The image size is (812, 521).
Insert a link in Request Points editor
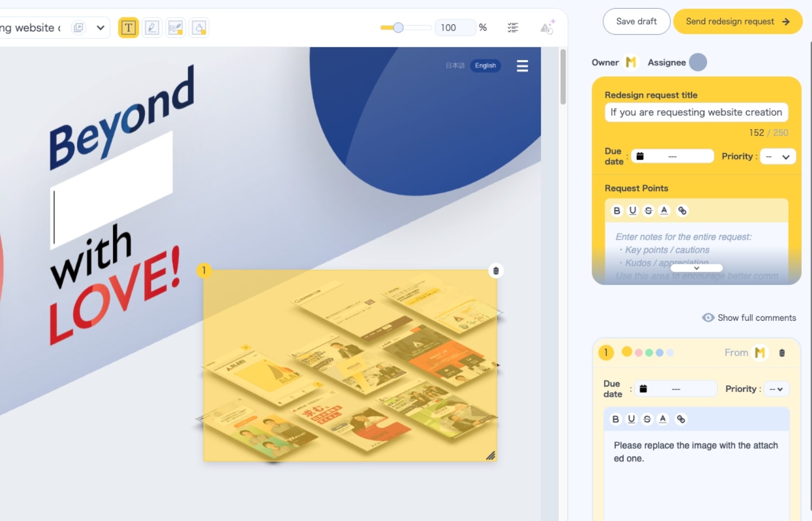pyautogui.click(x=682, y=211)
